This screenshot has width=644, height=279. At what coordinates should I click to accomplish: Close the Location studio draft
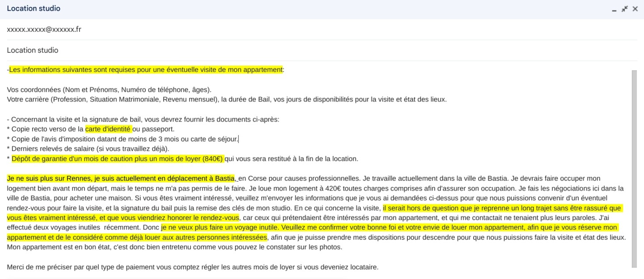(636, 8)
